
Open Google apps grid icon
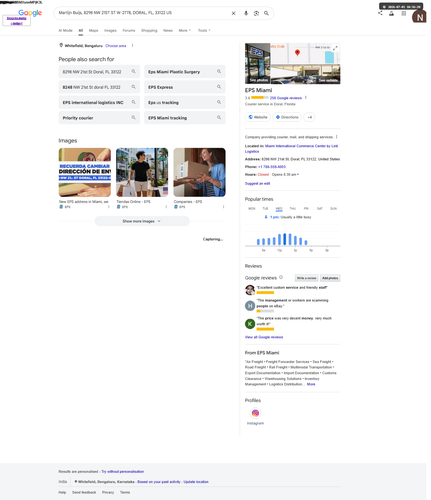404,13
